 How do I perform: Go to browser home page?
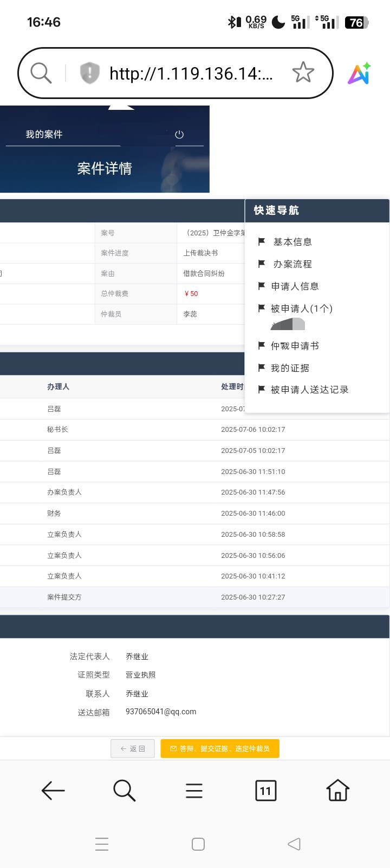337,790
